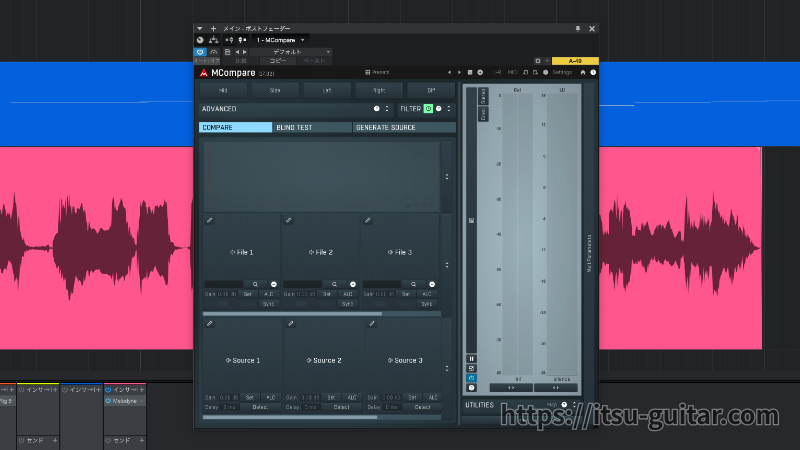
Task: Open the Settings menu
Action: click(x=562, y=72)
